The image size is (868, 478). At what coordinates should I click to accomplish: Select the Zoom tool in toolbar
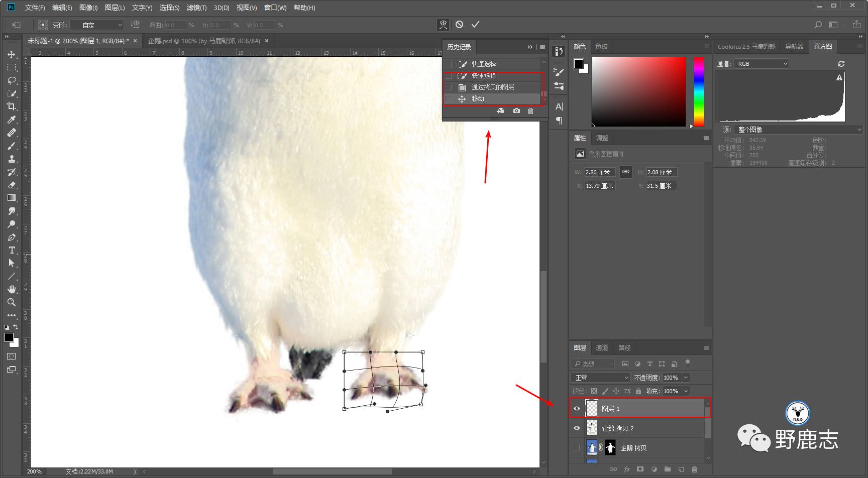tap(12, 302)
